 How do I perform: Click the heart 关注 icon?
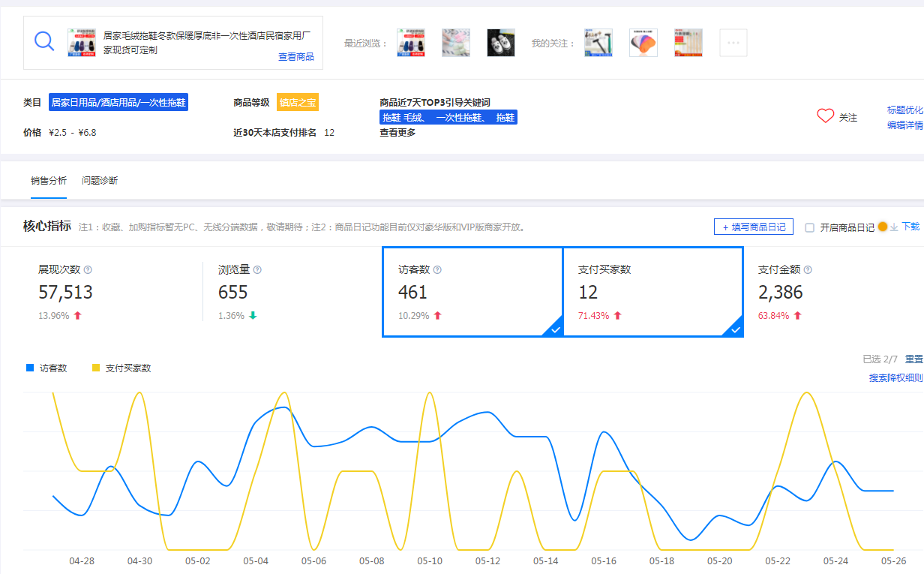point(825,116)
